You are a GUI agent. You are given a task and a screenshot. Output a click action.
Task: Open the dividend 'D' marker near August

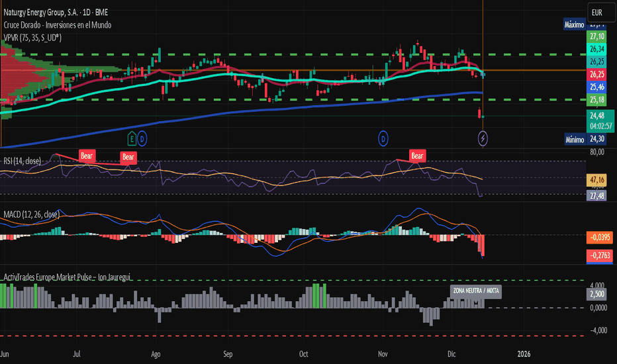tap(142, 138)
